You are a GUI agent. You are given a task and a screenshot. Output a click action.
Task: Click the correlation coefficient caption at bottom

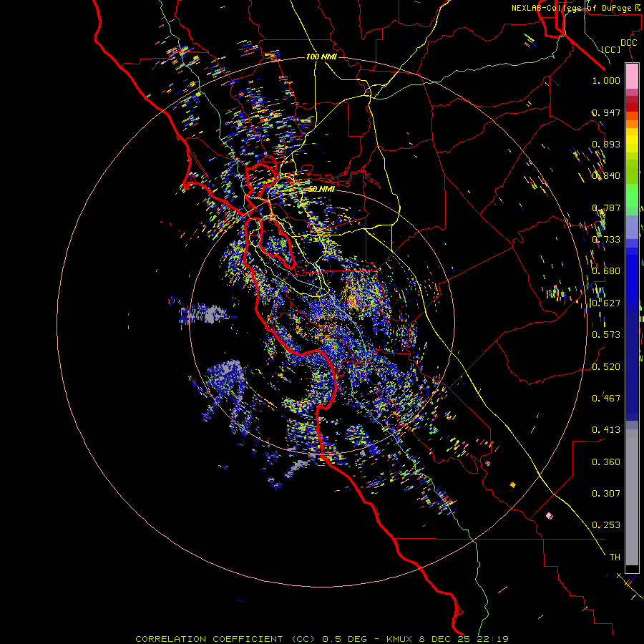click(x=322, y=639)
